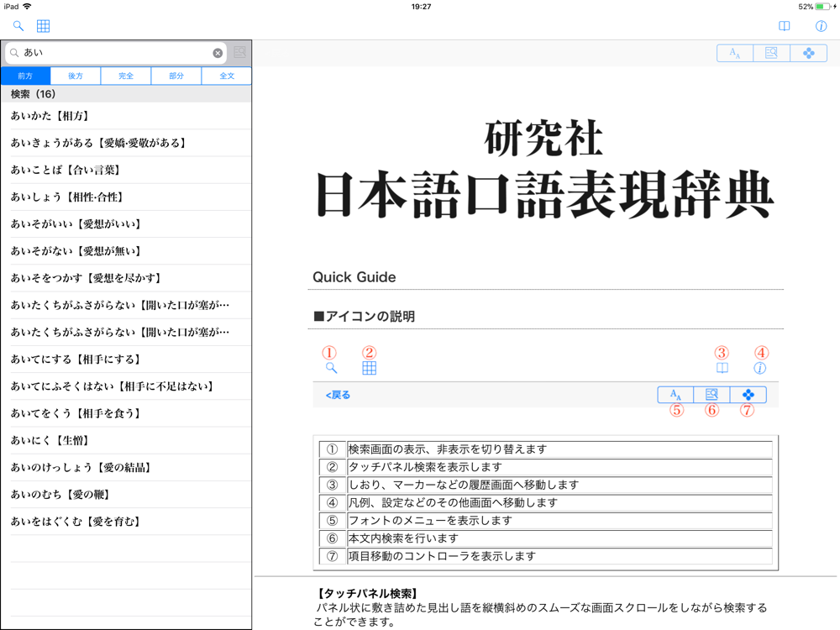Open touch panel search grid icon

click(x=44, y=26)
